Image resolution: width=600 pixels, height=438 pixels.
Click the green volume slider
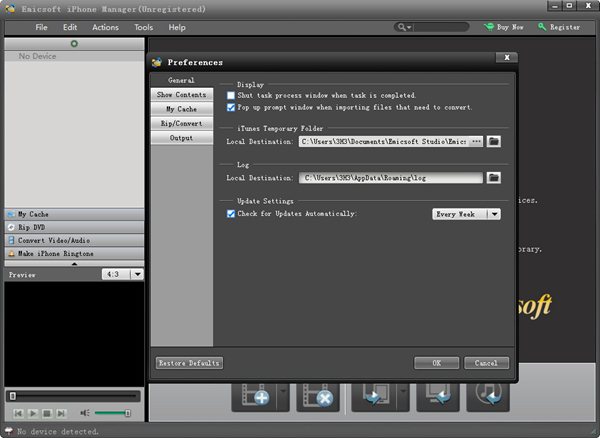112,413
